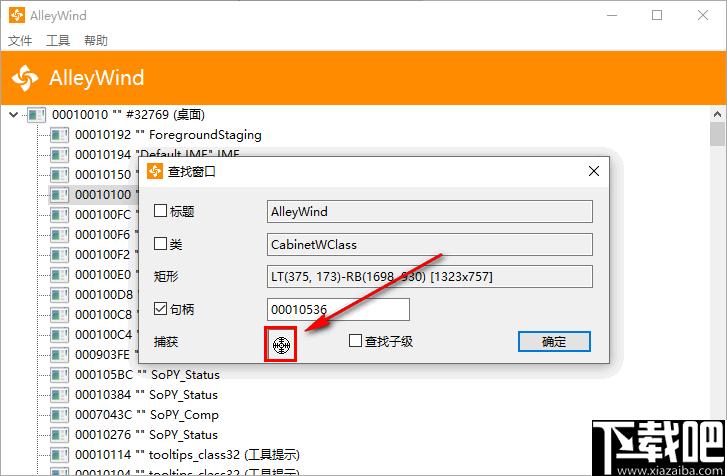Close the 查找窗口 dialog
Screen dimensions: 727x476
click(x=593, y=171)
